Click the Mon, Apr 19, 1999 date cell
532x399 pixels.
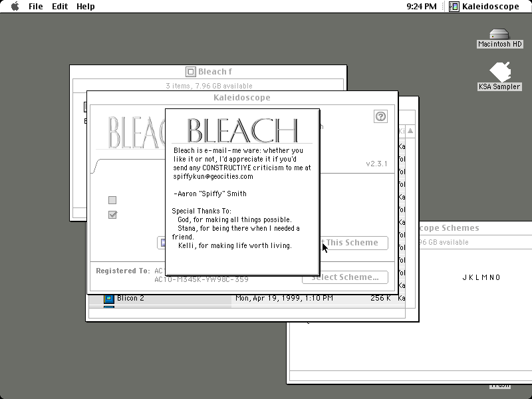[285, 298]
